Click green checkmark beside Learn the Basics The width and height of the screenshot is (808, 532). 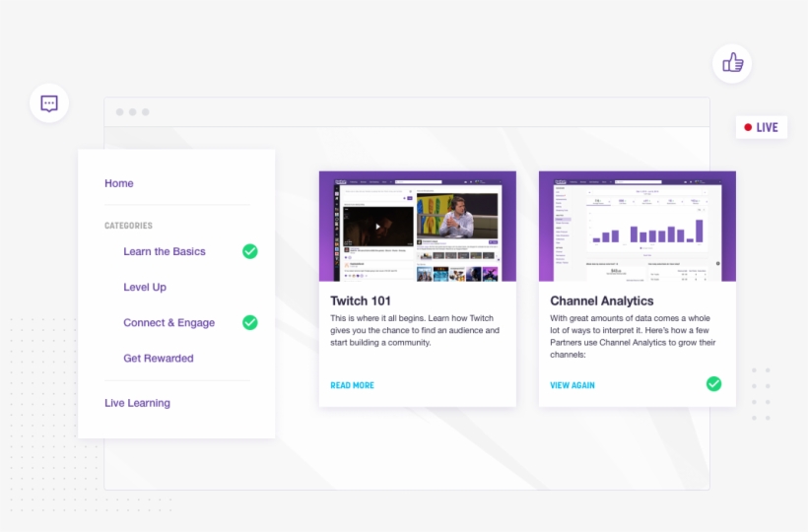250,251
